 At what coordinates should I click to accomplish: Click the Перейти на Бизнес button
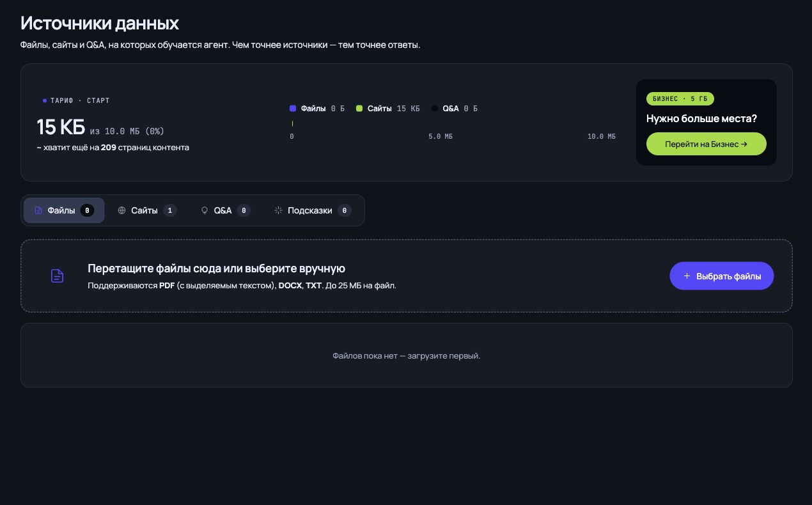pos(707,144)
